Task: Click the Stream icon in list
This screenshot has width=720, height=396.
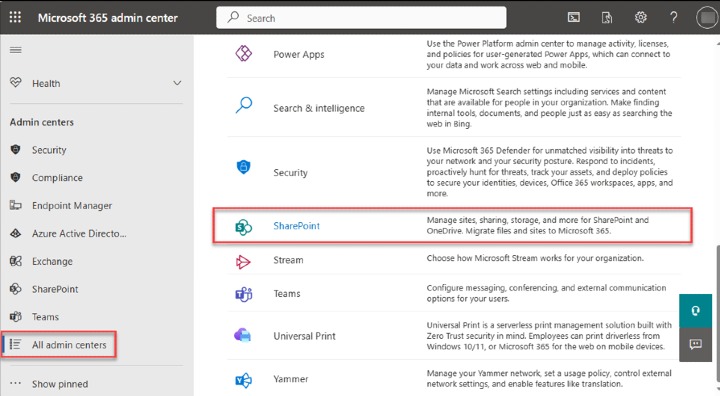Action: point(243,262)
